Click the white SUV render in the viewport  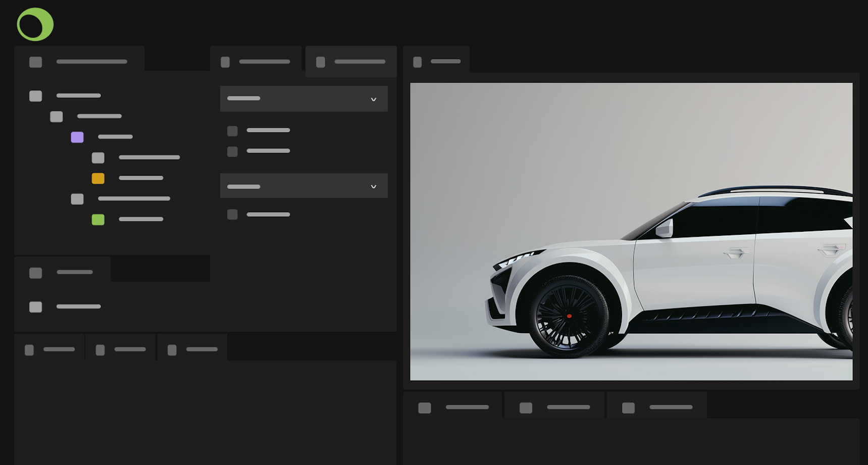pos(670,273)
